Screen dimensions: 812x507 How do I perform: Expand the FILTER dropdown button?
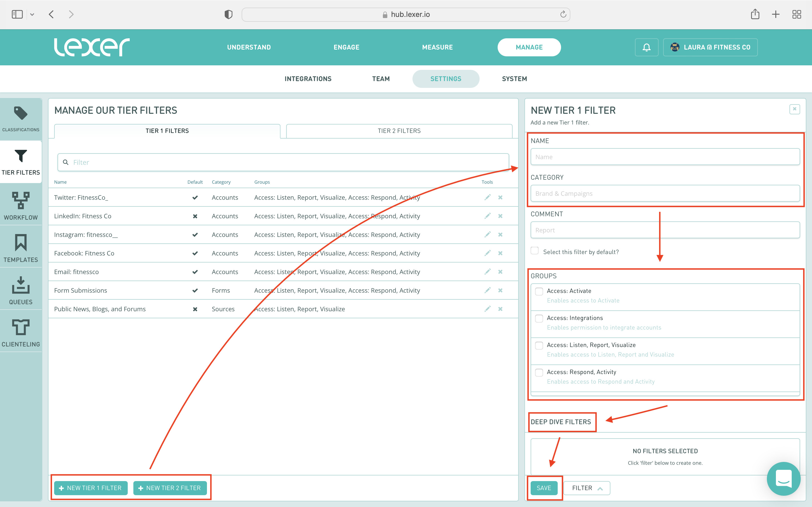tap(586, 488)
